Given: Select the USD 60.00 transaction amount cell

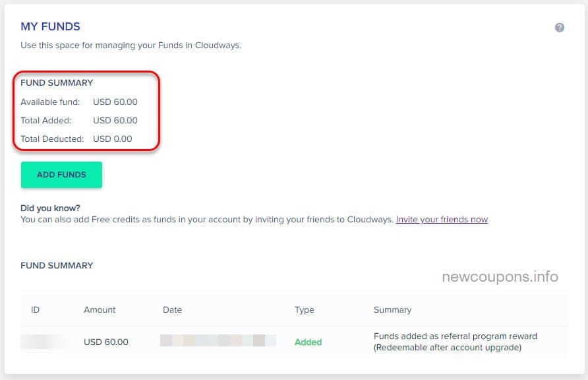Looking at the screenshot, I should tap(106, 342).
